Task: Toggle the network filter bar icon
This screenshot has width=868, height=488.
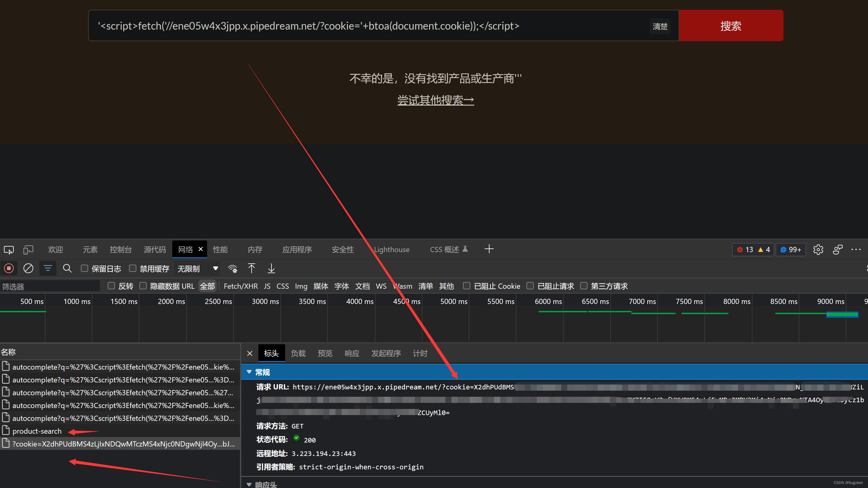Action: pyautogui.click(x=48, y=269)
